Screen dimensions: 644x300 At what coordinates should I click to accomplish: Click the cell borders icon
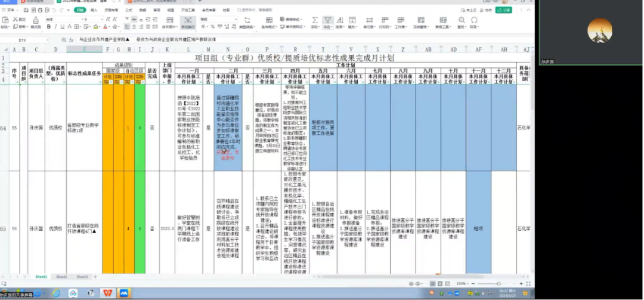[x=77, y=27]
